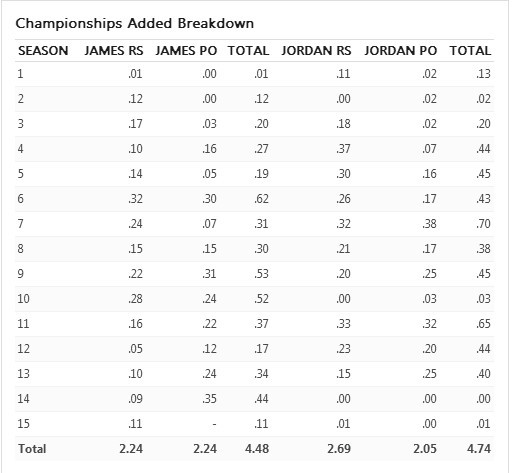Screen dimensions: 512x473
Task: Click the JAMES RS column header
Action: coord(114,51)
